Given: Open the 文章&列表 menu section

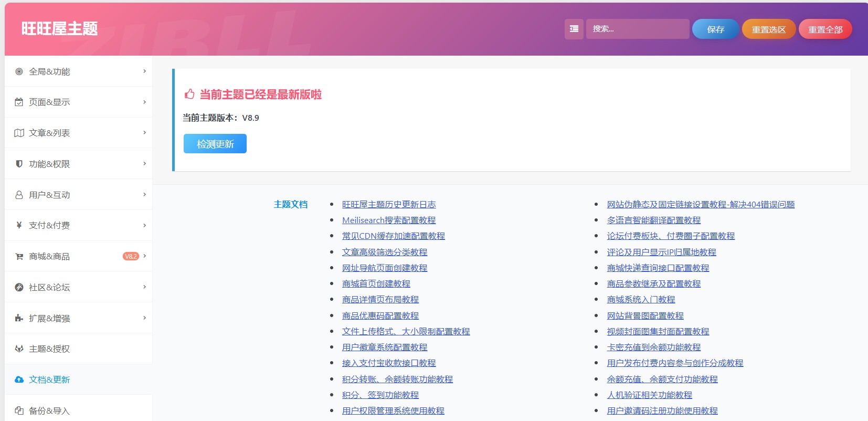Looking at the screenshot, I should (x=78, y=133).
